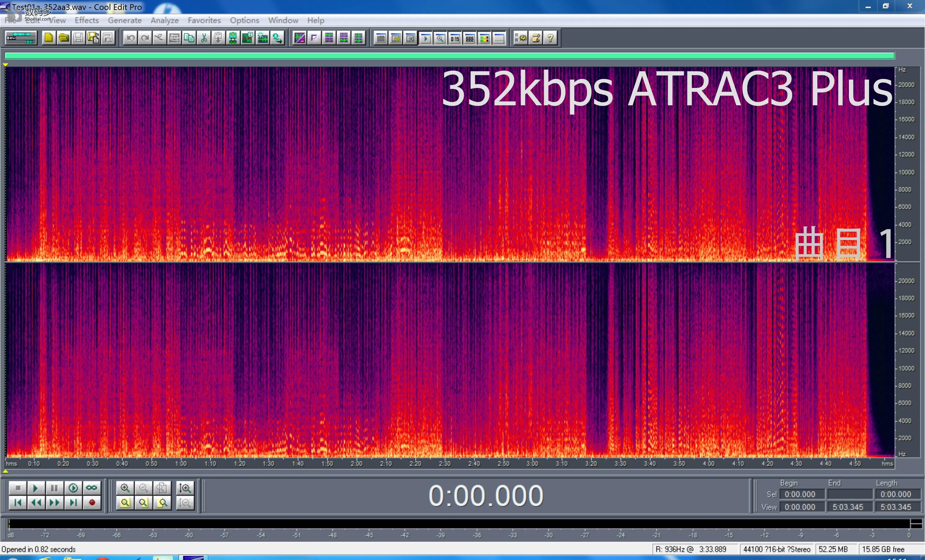Toggle the 0:15 time display window button

(x=455, y=38)
